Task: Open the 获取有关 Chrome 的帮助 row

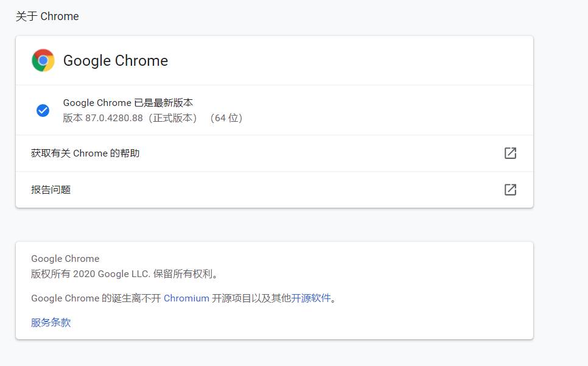Action: [x=275, y=153]
